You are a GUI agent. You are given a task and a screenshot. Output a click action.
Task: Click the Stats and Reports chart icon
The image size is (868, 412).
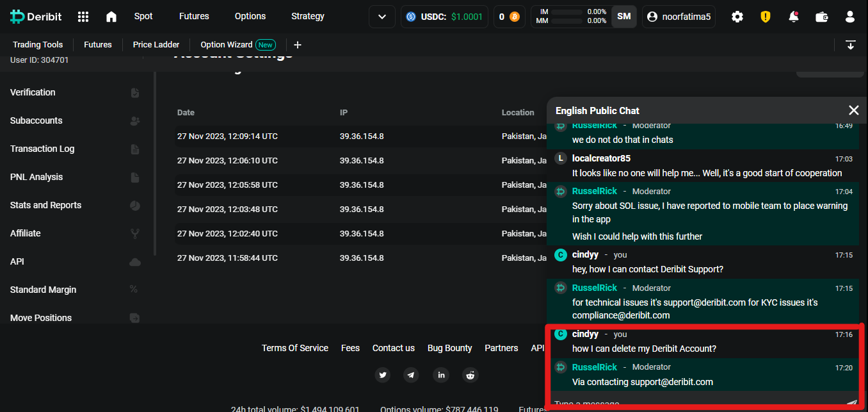(x=135, y=206)
